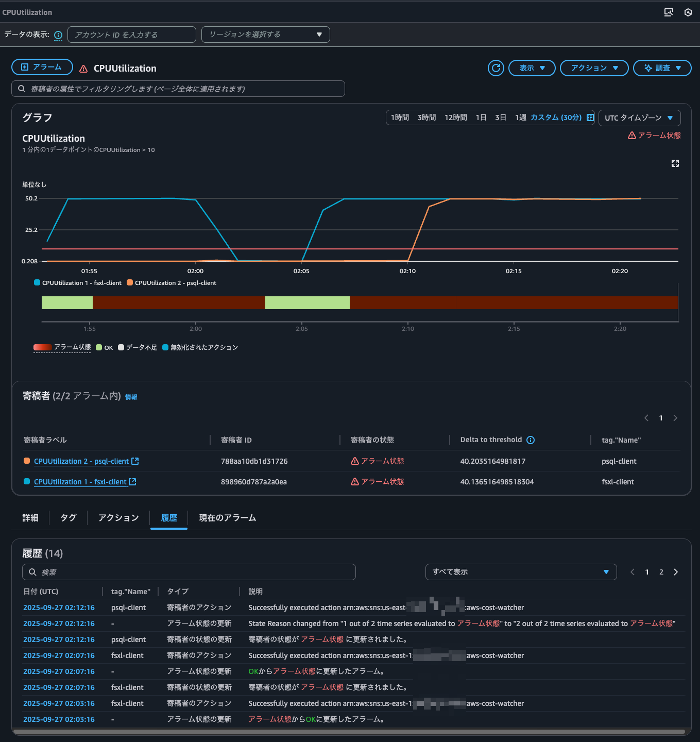Select カスタム (30分) time range

pos(556,117)
